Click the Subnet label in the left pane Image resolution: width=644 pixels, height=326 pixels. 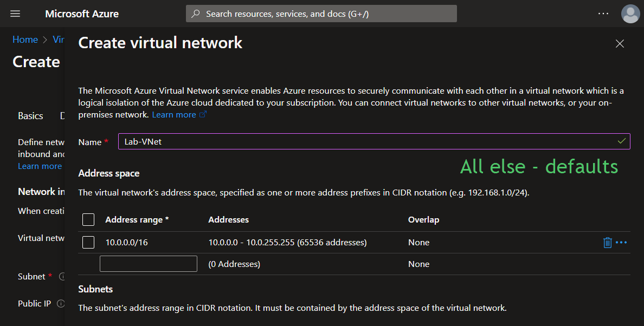(x=31, y=276)
